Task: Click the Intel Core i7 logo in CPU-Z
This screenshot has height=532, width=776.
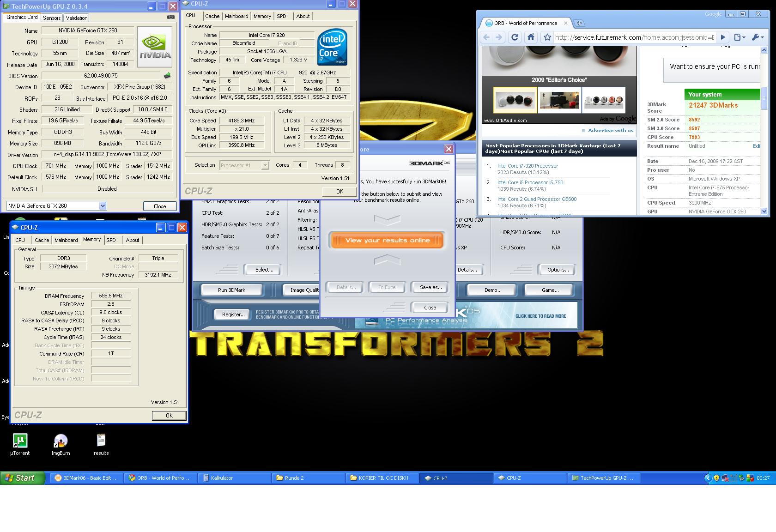Action: (332, 48)
